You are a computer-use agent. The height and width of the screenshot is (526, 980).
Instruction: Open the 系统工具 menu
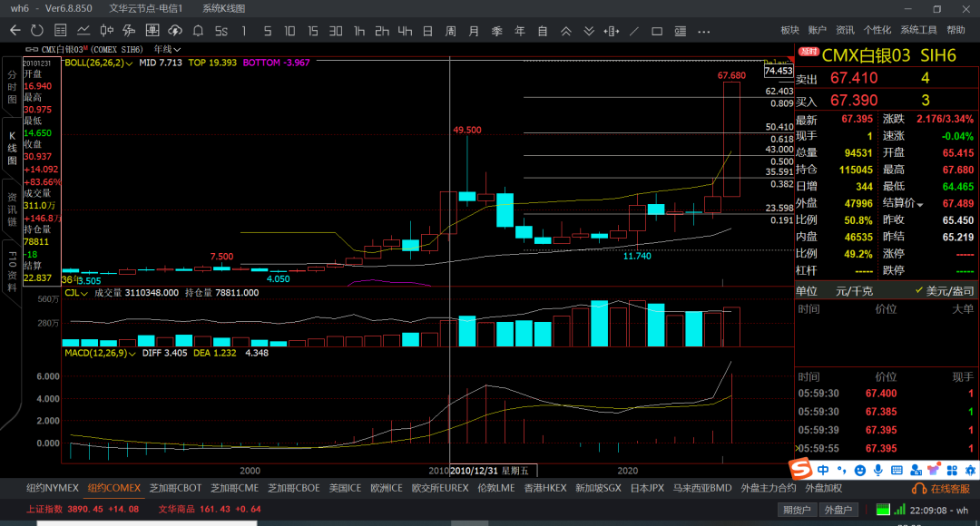pos(918,30)
